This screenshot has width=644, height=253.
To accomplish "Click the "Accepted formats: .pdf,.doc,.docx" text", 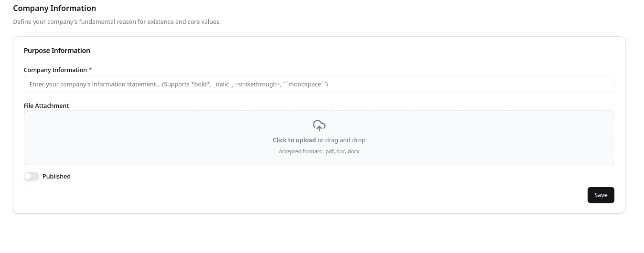I will click(x=319, y=151).
